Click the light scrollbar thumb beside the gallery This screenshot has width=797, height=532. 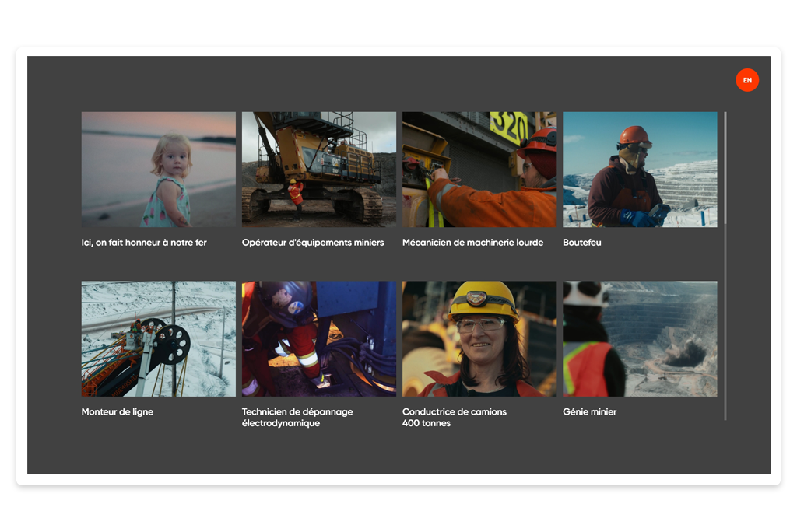725,167
